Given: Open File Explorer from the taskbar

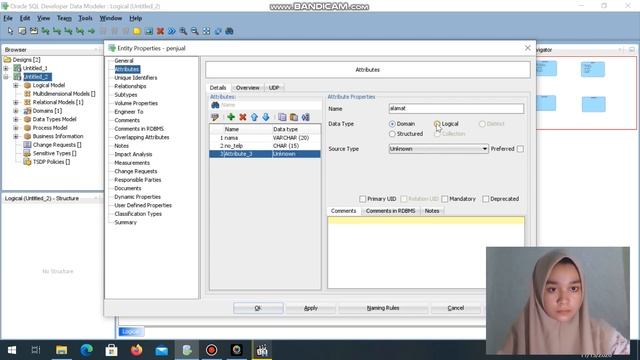Looking at the screenshot, I should pyautogui.click(x=62, y=350).
